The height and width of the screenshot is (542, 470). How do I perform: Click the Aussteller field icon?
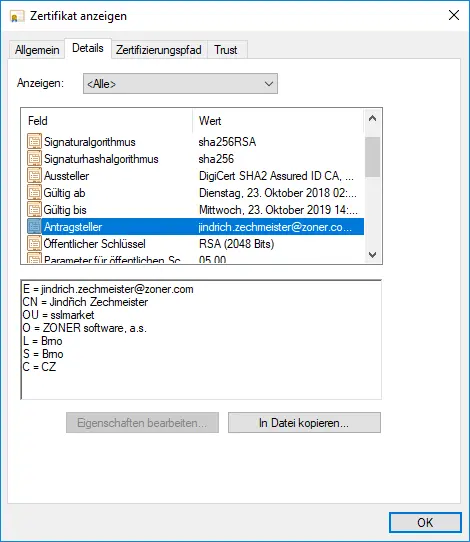point(34,176)
